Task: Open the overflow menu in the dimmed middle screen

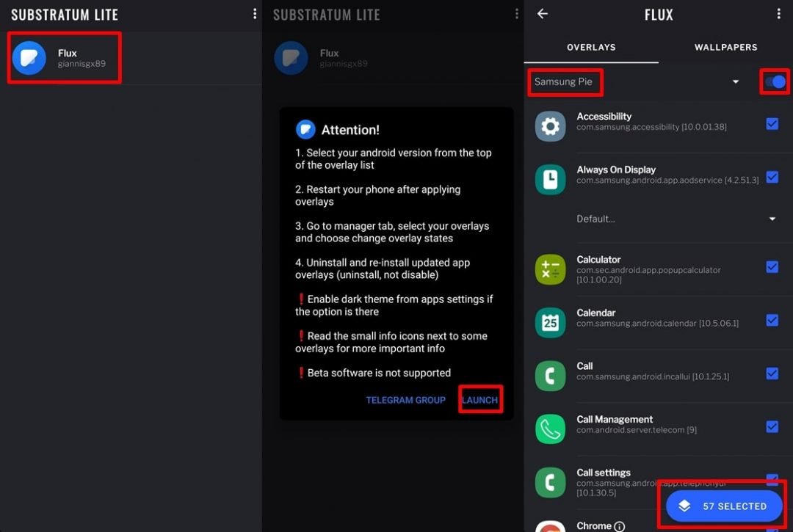Action: [x=516, y=14]
